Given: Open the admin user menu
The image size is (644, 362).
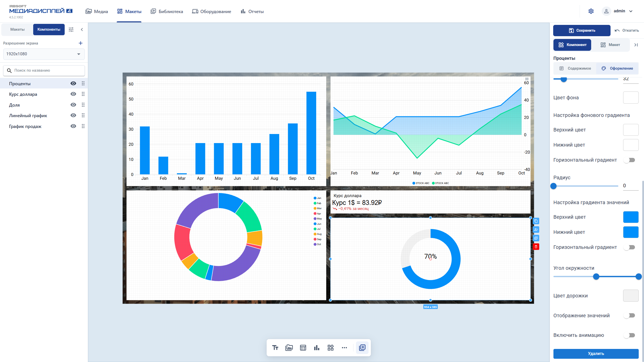Looking at the screenshot, I should click(x=617, y=11).
